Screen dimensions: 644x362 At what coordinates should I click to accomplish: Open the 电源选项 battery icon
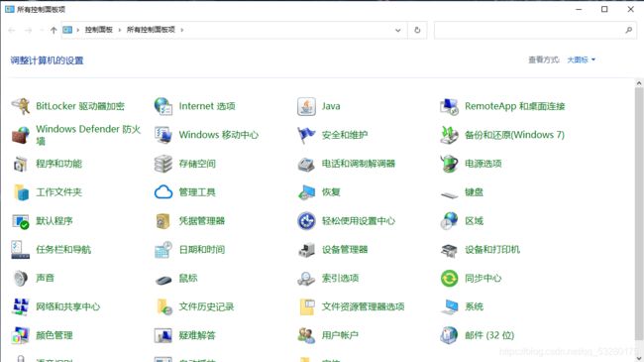pos(450,164)
